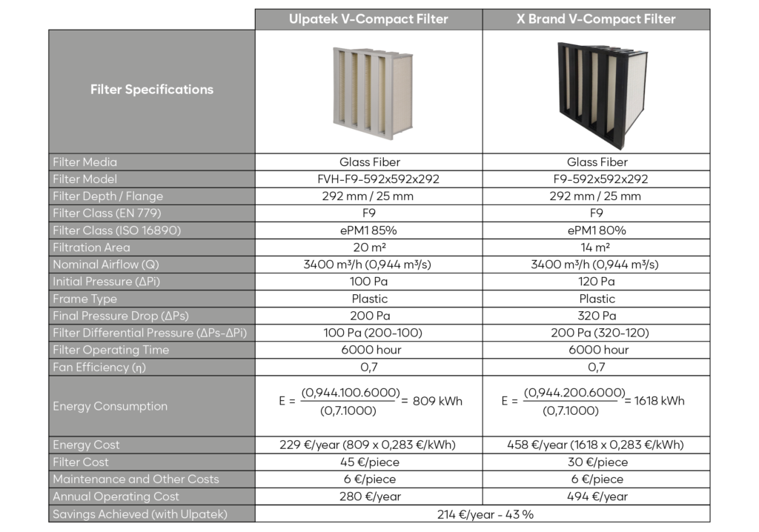Click the 'Filter Specifications' heading cell
Image resolution: width=759 pixels, height=532 pixels.
[x=152, y=90]
